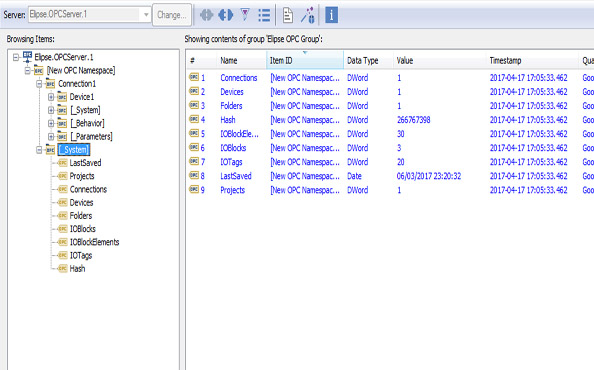Select IOTags tag in the tree
This screenshot has width=594, height=370.
tap(81, 256)
